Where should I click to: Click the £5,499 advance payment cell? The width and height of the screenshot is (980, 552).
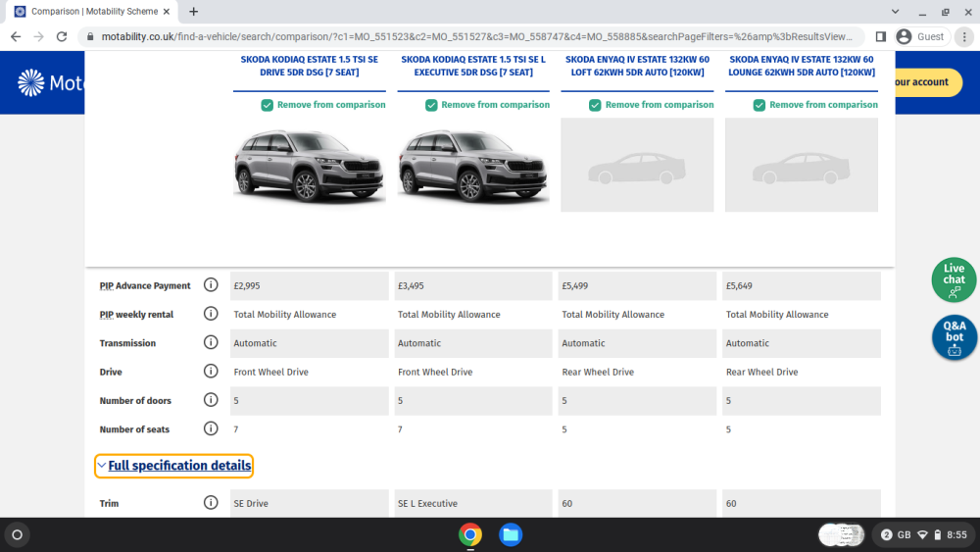[637, 285]
